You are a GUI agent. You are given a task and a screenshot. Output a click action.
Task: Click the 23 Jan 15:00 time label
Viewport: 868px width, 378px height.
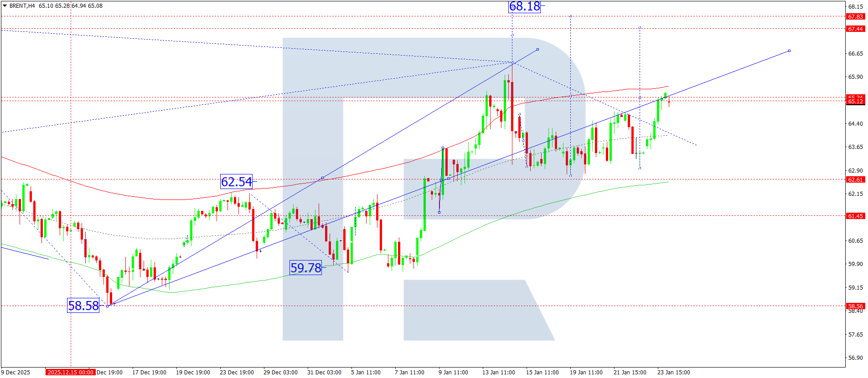click(x=673, y=372)
